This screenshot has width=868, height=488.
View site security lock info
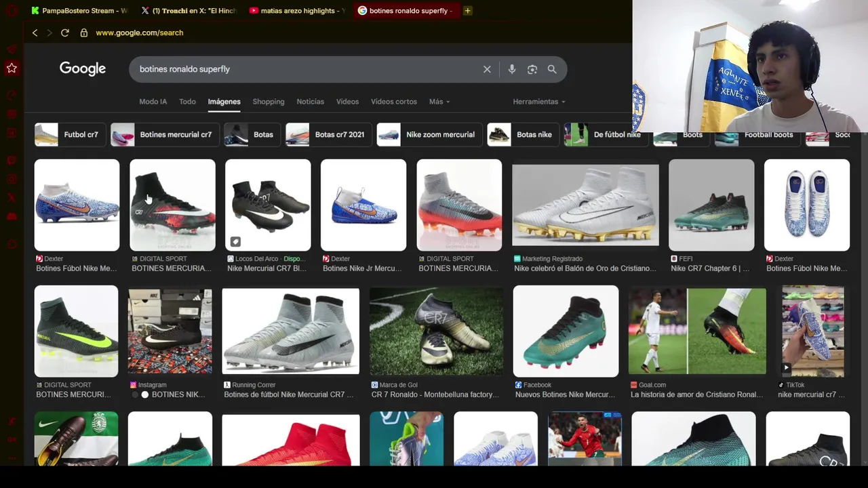(83, 33)
